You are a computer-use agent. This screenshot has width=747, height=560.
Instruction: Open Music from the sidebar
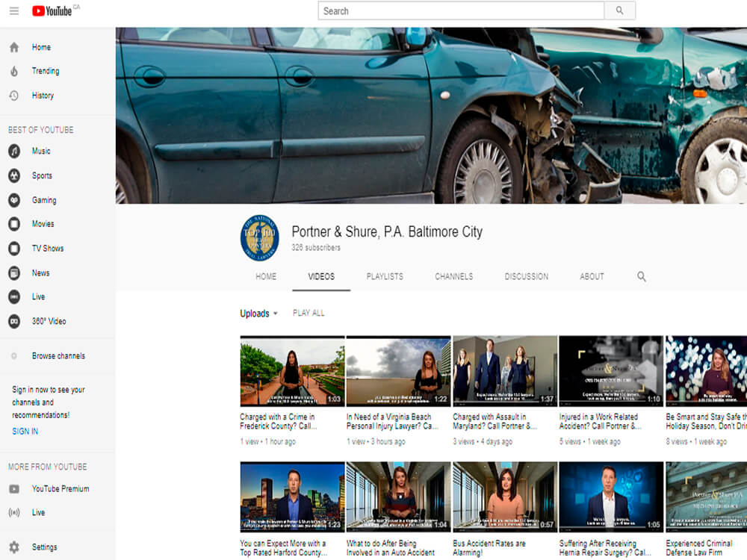41,151
